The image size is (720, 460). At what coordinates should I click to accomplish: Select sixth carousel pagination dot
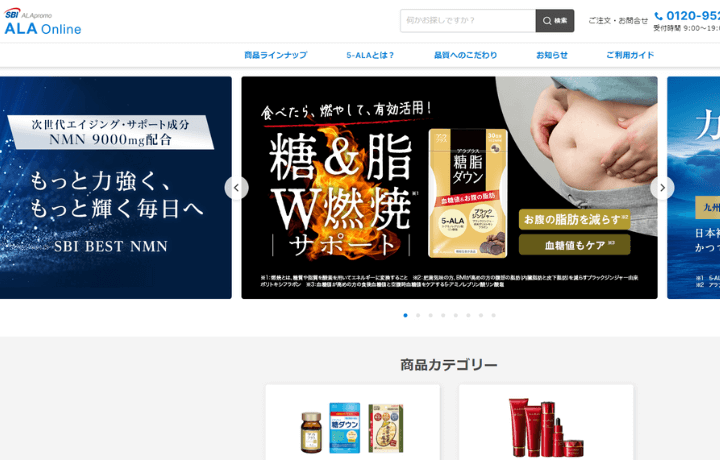click(468, 315)
